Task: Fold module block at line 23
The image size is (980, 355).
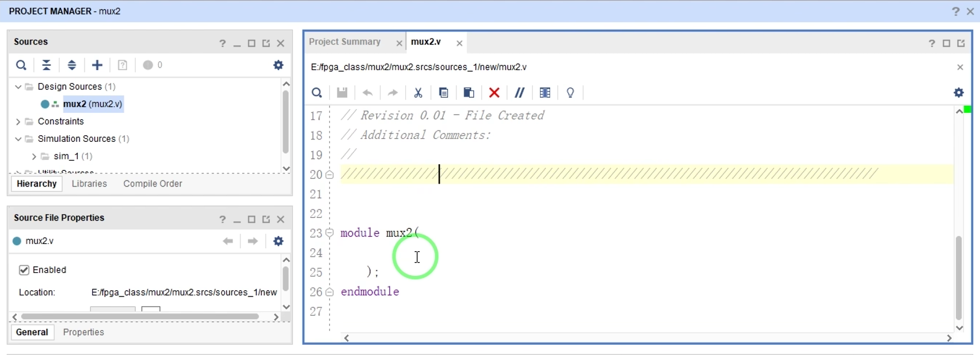Action: 330,233
